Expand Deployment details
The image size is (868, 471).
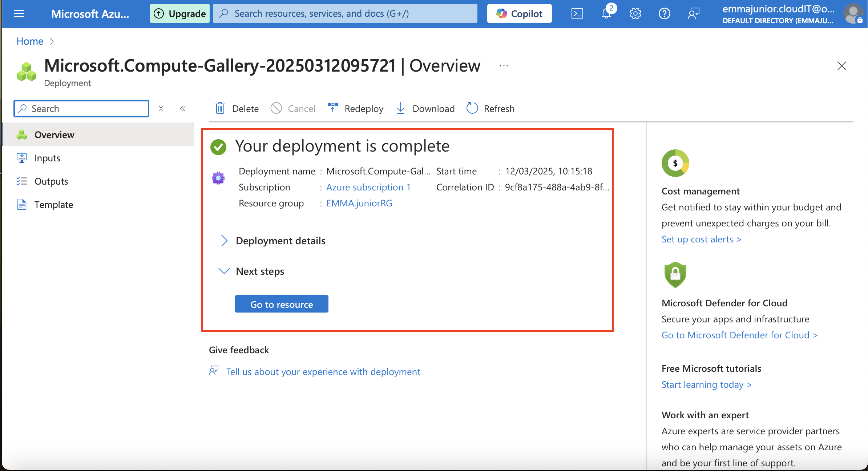point(273,241)
